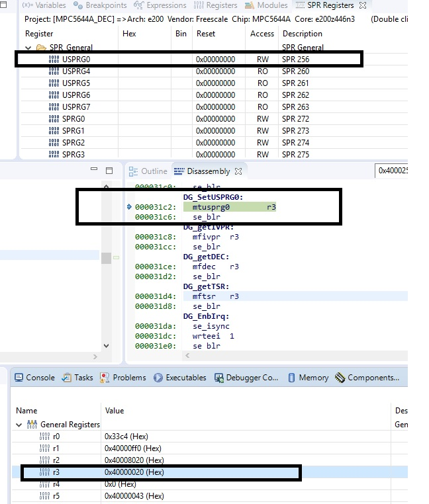Select the r5 register row

pyautogui.click(x=210, y=495)
